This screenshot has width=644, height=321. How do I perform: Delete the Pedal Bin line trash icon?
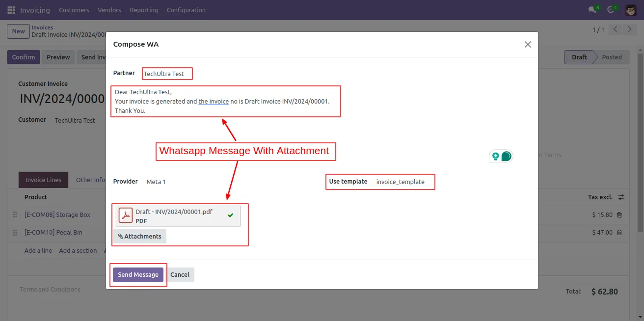click(619, 232)
